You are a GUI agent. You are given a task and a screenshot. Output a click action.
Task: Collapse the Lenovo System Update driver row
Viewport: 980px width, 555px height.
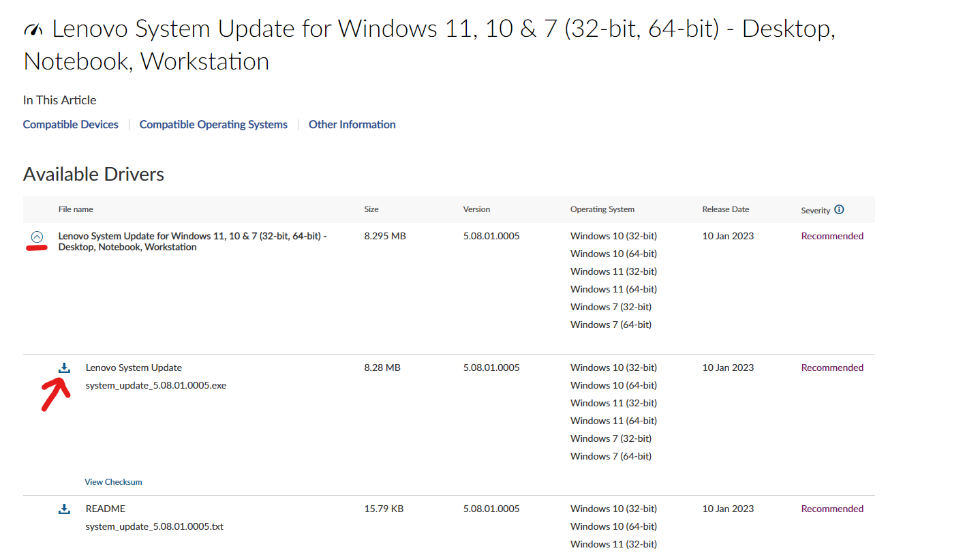37,237
